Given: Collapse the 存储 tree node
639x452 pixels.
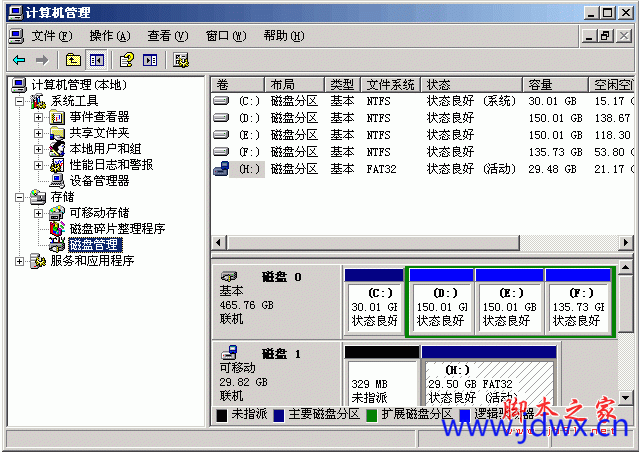Looking at the screenshot, I should click(19, 197).
